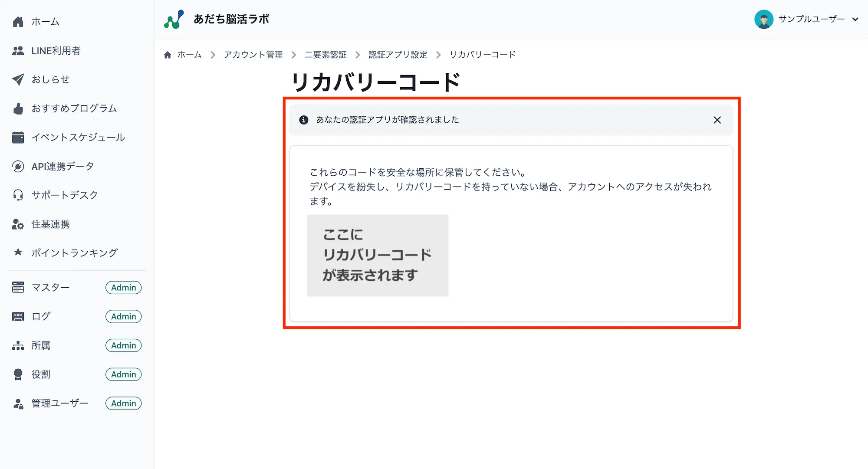Click the info icon in the alert
This screenshot has width=868, height=469.
pyautogui.click(x=303, y=120)
